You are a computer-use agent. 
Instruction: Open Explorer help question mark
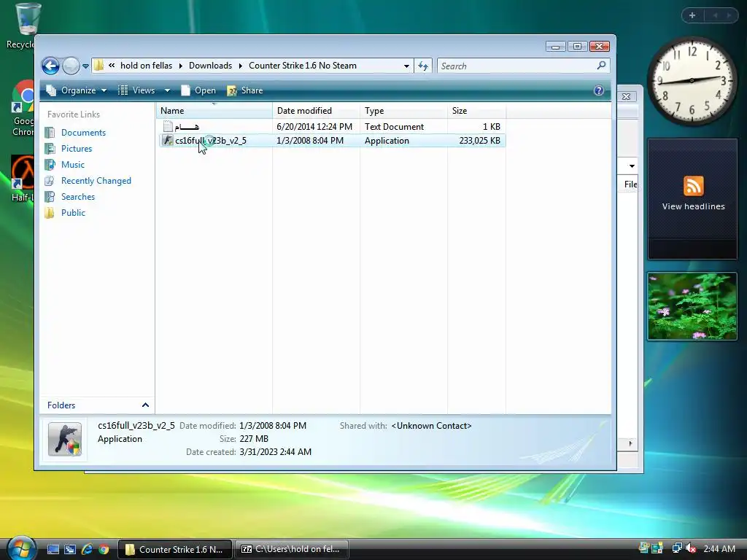[x=599, y=90]
